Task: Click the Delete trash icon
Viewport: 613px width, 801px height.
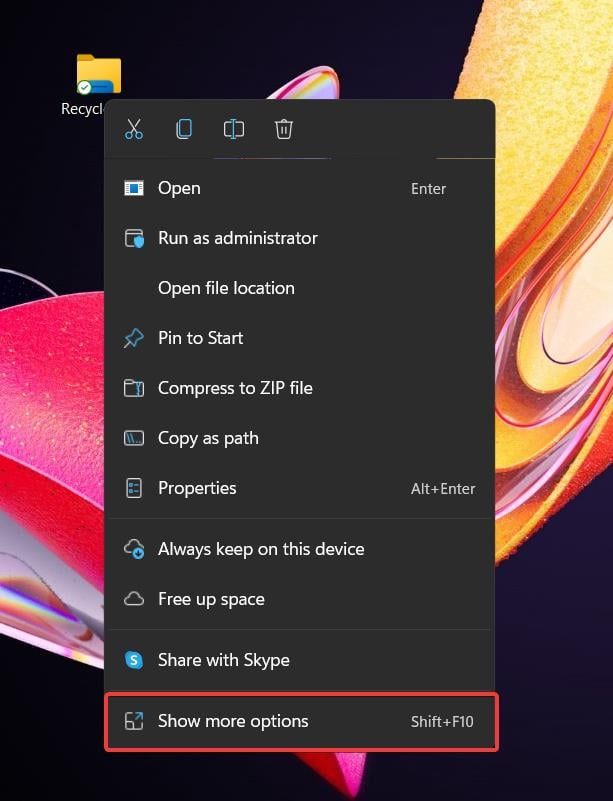Action: point(284,129)
